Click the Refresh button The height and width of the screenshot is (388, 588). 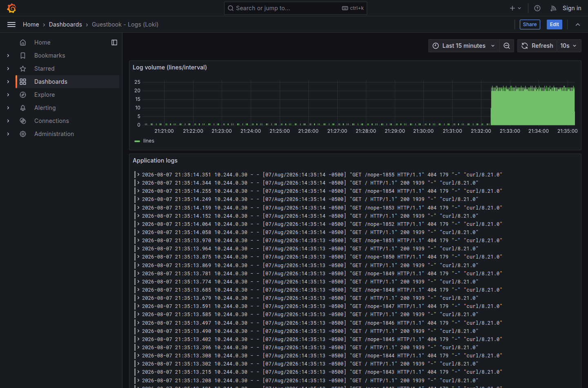coord(537,46)
